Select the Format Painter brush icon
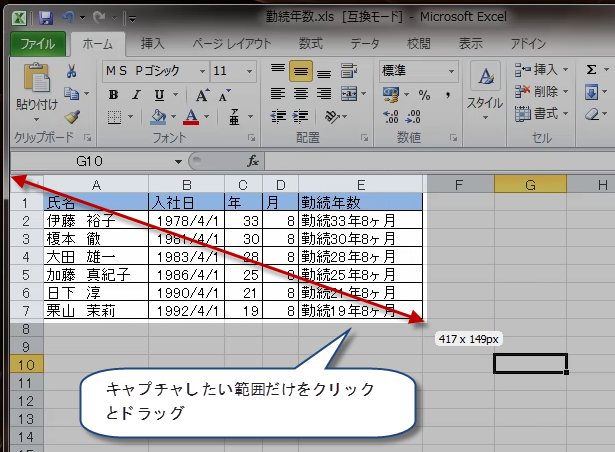Image resolution: width=615 pixels, height=452 pixels. (72, 116)
